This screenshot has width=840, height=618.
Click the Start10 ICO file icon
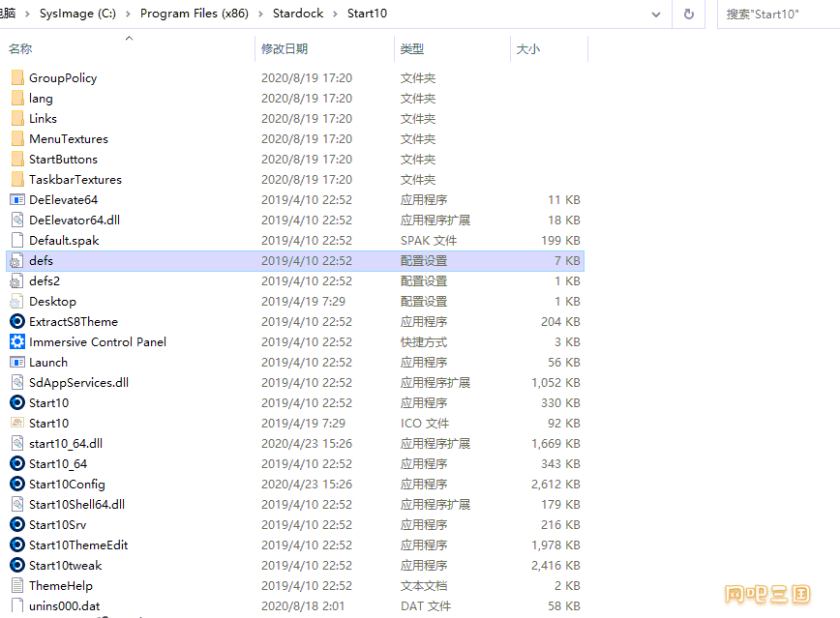[17, 423]
